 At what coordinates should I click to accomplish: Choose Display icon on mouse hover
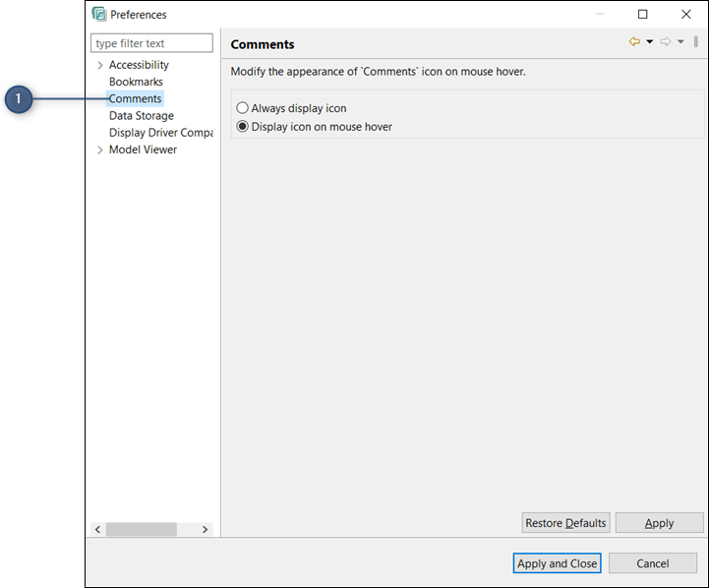click(243, 127)
